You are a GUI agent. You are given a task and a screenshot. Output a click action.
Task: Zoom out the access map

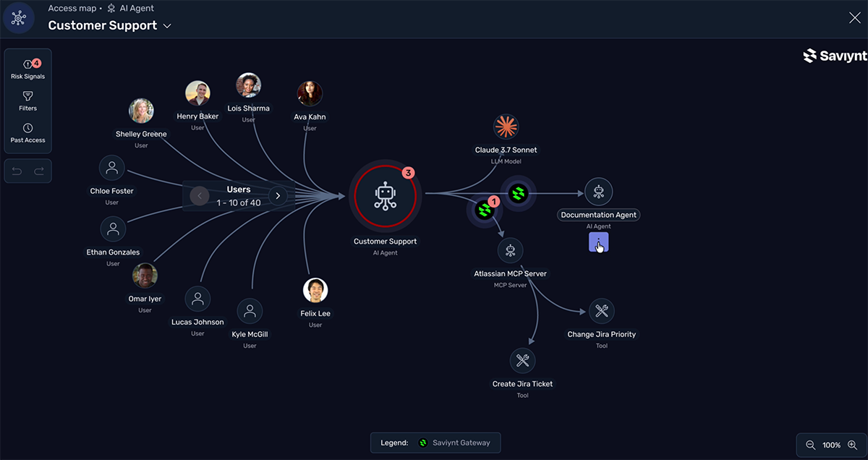(810, 446)
